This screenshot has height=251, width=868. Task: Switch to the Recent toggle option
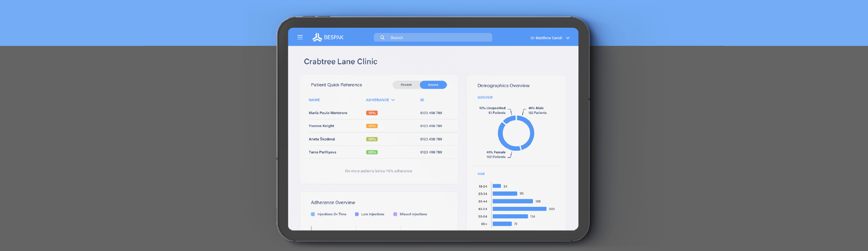406,85
